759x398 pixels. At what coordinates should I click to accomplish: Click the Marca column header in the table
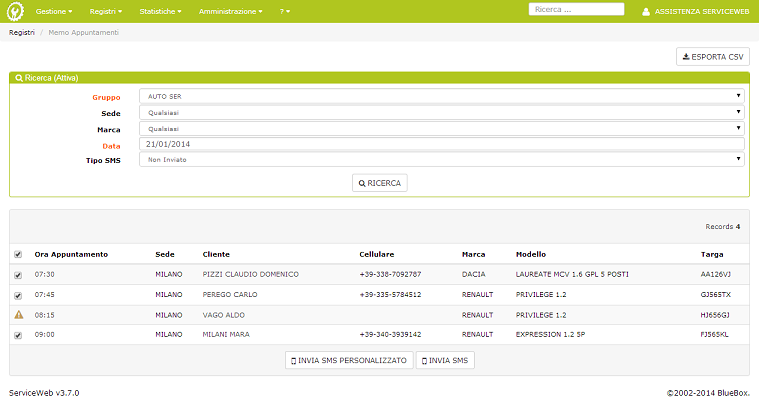(x=473, y=254)
